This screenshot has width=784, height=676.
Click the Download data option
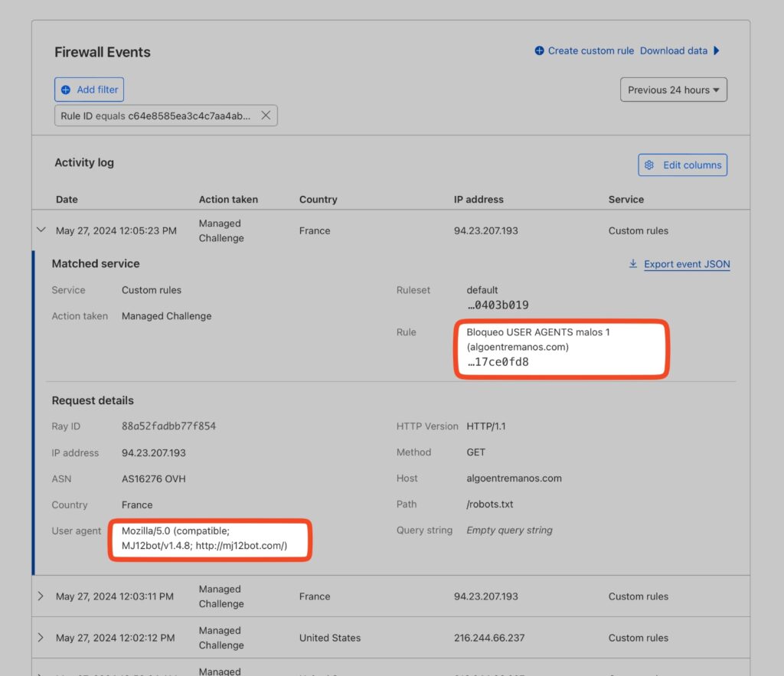point(674,51)
